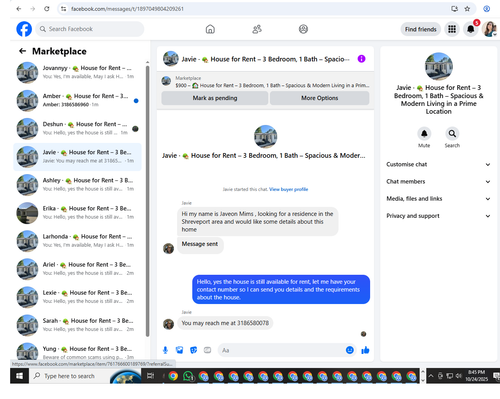500x399 pixels.
Task: Open the Ashley conversation
Action: [x=77, y=185]
